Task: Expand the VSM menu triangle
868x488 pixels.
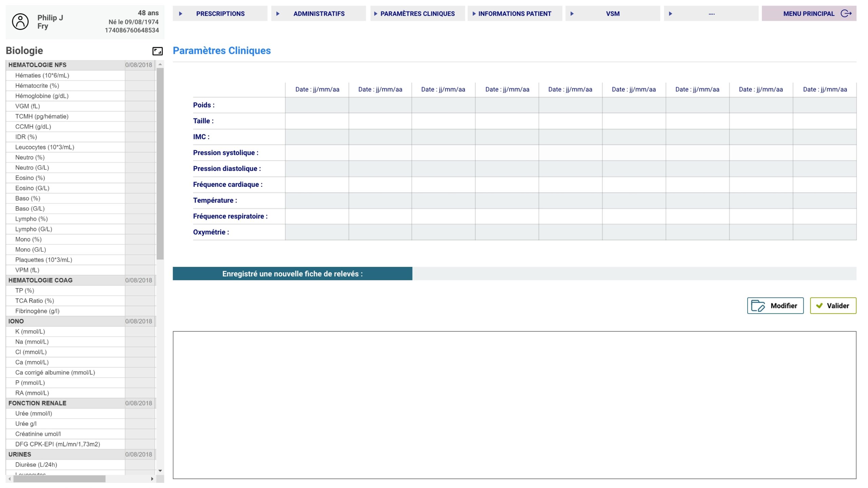Action: coord(572,14)
